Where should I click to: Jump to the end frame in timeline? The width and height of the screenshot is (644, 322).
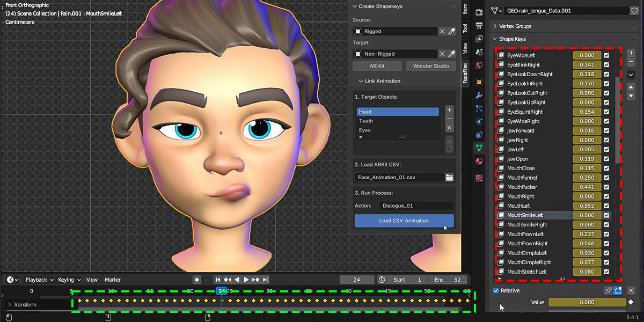(x=265, y=280)
